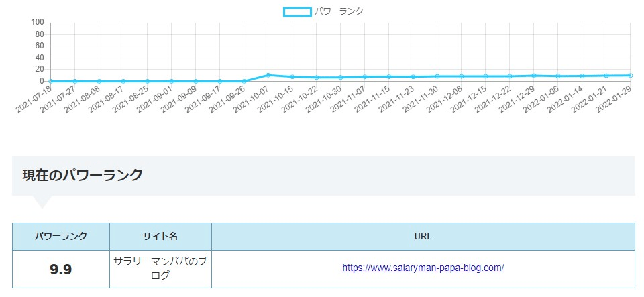Image resolution: width=644 pixels, height=297 pixels.
Task: Select the 9.9 power rank value
Action: point(61,270)
